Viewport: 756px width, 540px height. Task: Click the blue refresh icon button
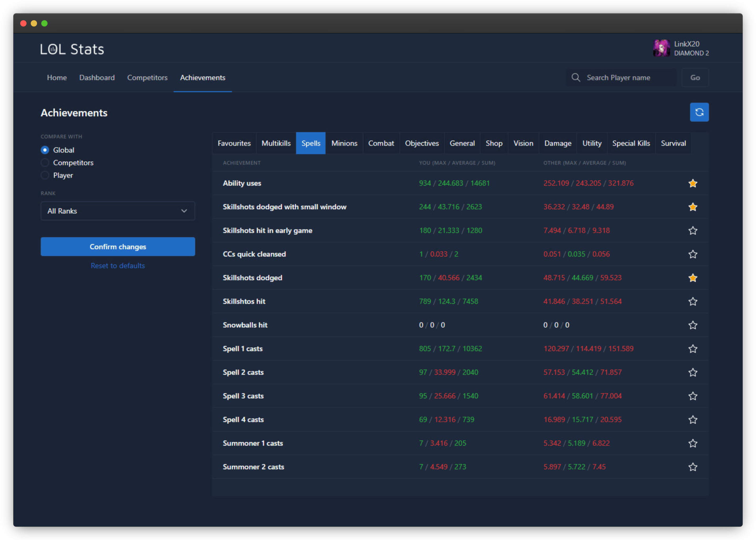(699, 112)
